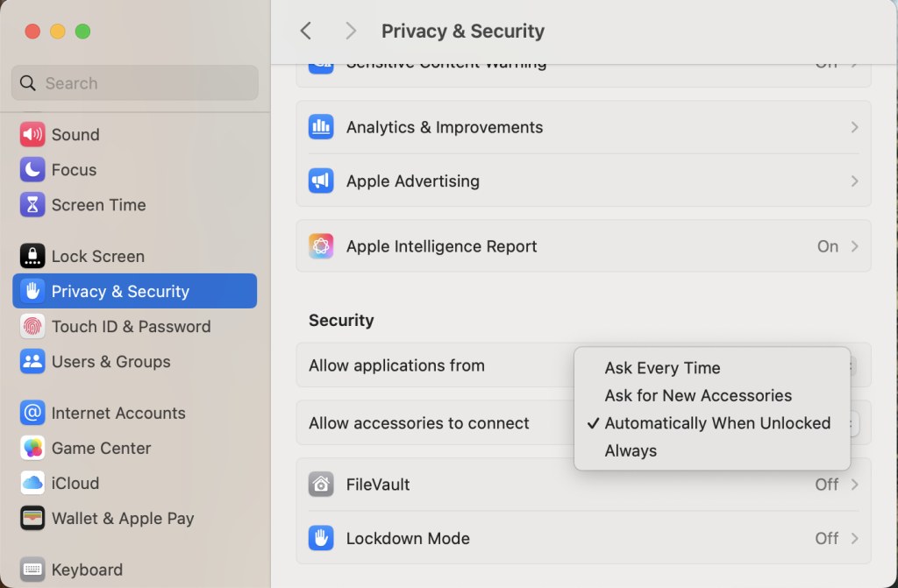Expand Analytics & Improvements chevron

pyautogui.click(x=854, y=127)
